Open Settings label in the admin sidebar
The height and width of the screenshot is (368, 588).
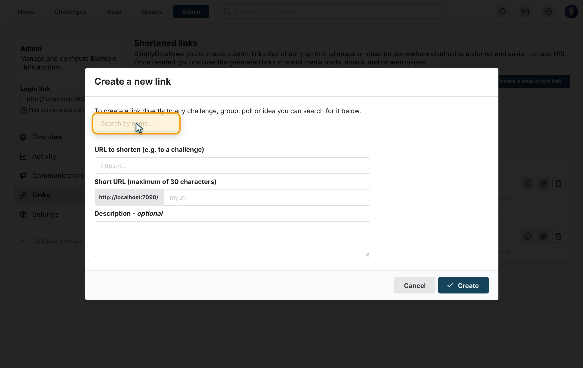(45, 214)
